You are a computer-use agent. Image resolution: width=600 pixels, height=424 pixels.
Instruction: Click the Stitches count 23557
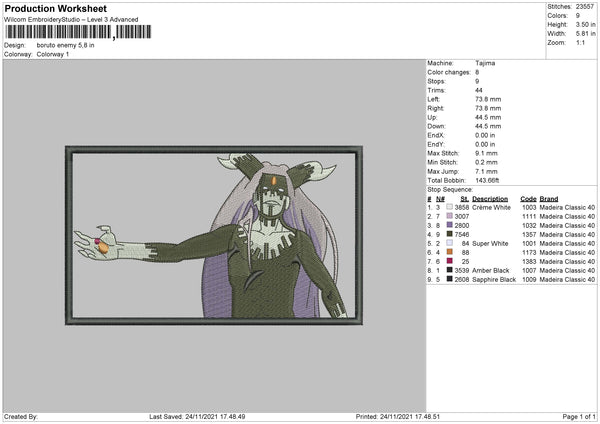point(585,7)
